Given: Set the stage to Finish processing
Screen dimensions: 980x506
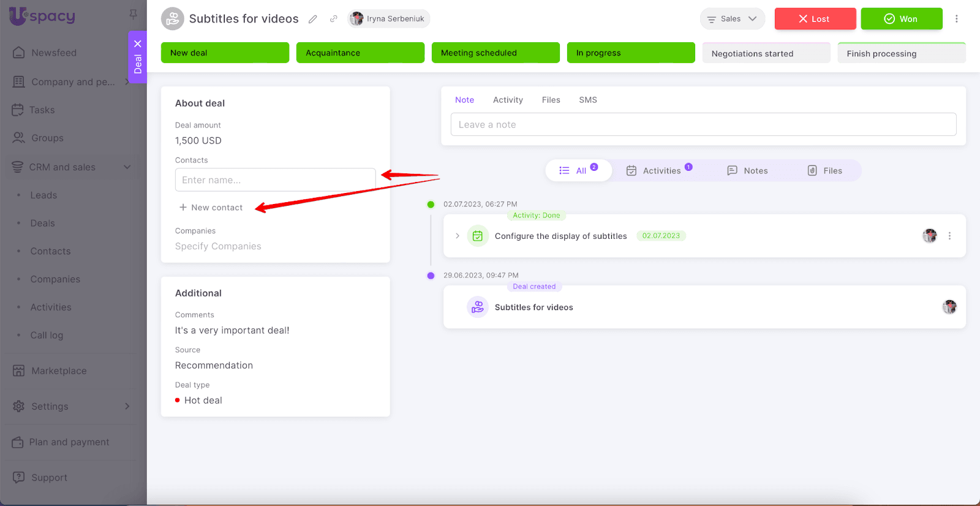Looking at the screenshot, I should click(x=901, y=53).
